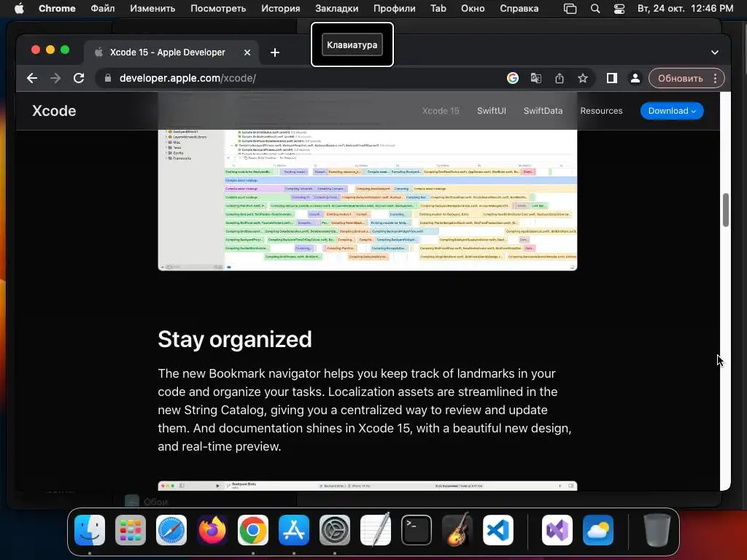This screenshot has height=560, width=747.
Task: Open the Apple menu
Action: click(x=19, y=9)
